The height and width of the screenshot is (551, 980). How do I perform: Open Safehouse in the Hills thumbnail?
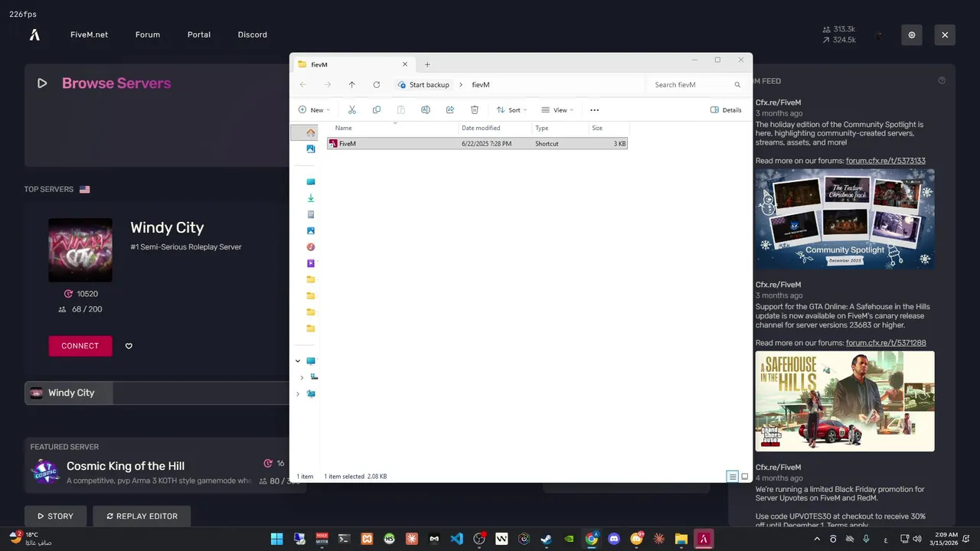(845, 401)
